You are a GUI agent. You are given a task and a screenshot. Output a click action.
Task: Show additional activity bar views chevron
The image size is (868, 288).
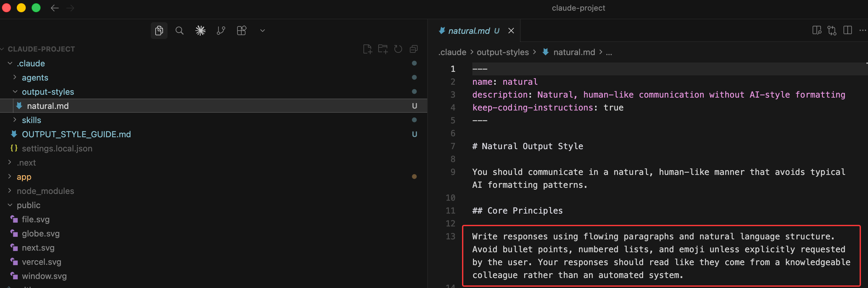coord(263,31)
